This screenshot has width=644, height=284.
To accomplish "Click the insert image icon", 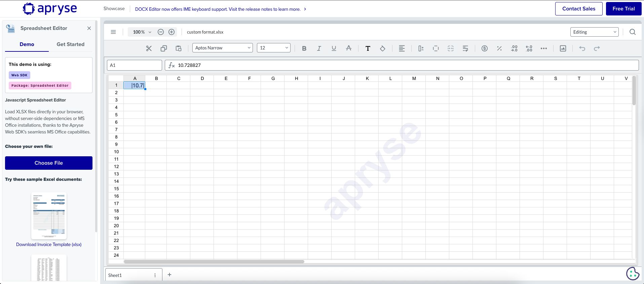I will [x=563, y=48].
